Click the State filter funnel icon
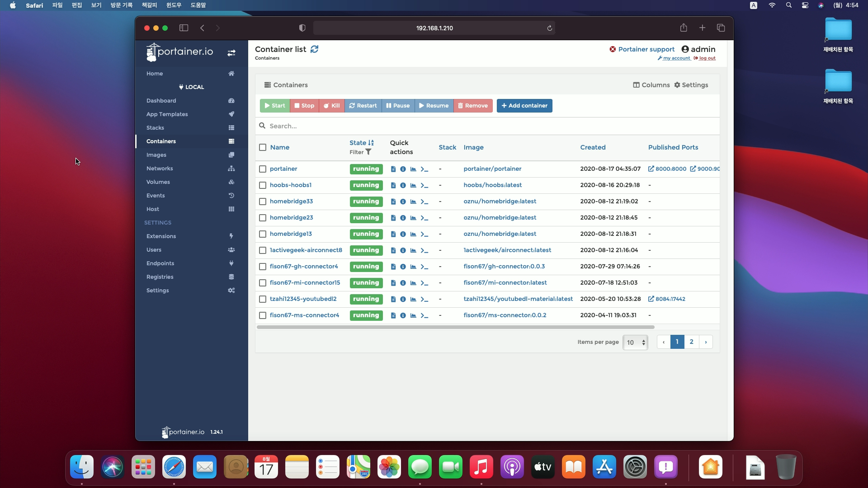The image size is (868, 488). tap(368, 152)
